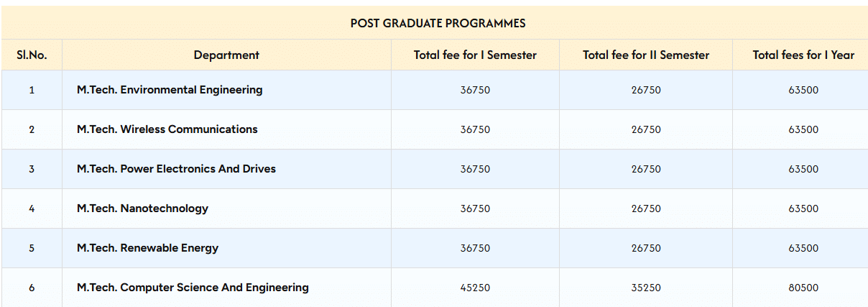This screenshot has width=868, height=307.
Task: Click Total fees for I Year header
Action: click(803, 55)
